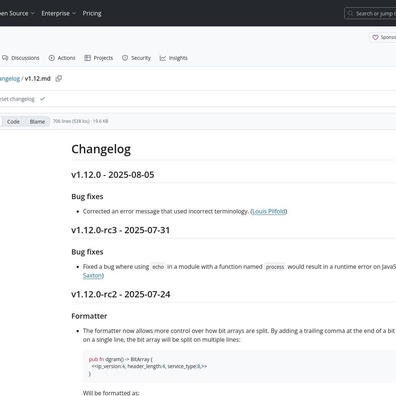Open the reset changelog commit message
This screenshot has height=396, width=396.
click(x=17, y=99)
